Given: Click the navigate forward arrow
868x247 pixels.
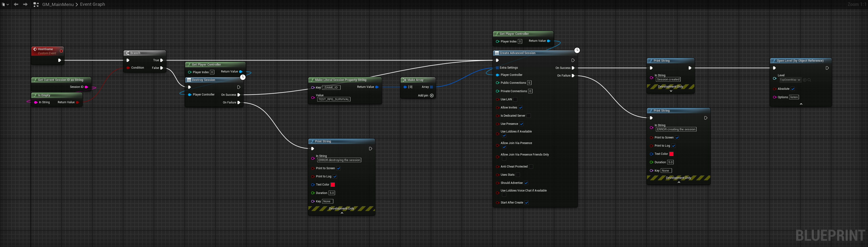Looking at the screenshot, I should [25, 4].
